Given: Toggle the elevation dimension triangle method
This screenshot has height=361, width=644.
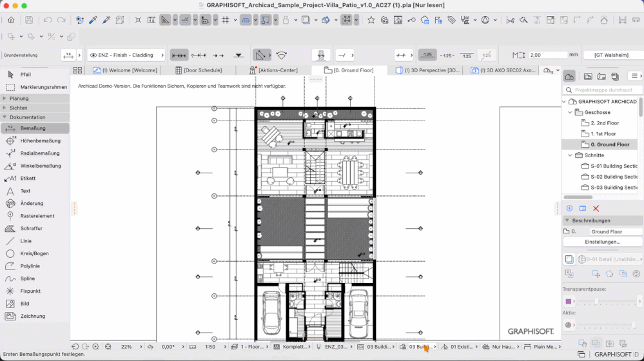Looking at the screenshot, I should (239, 55).
